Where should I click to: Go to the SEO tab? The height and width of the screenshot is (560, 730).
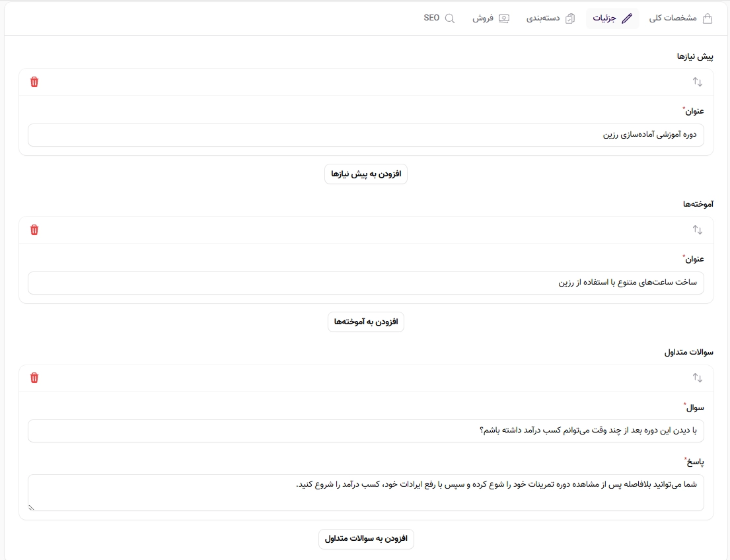point(439,18)
